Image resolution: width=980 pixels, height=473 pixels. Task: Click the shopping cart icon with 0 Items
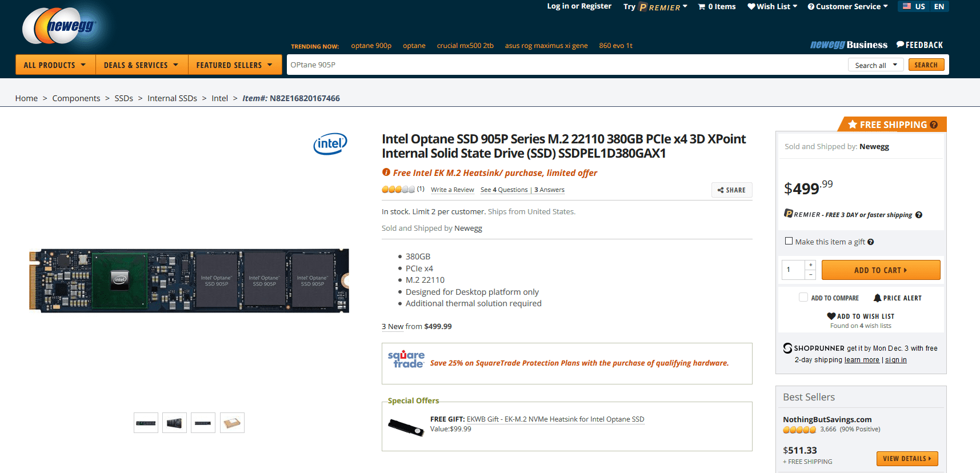click(x=702, y=7)
